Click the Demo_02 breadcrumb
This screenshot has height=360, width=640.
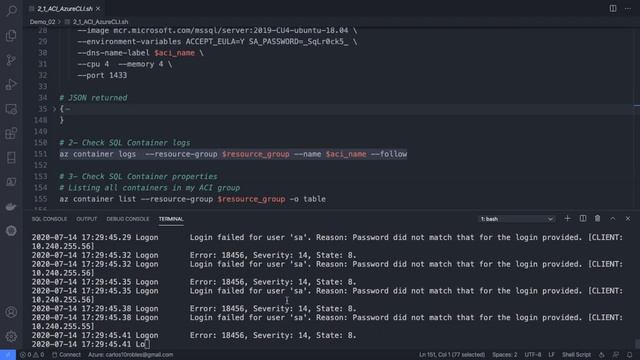pyautogui.click(x=42, y=22)
